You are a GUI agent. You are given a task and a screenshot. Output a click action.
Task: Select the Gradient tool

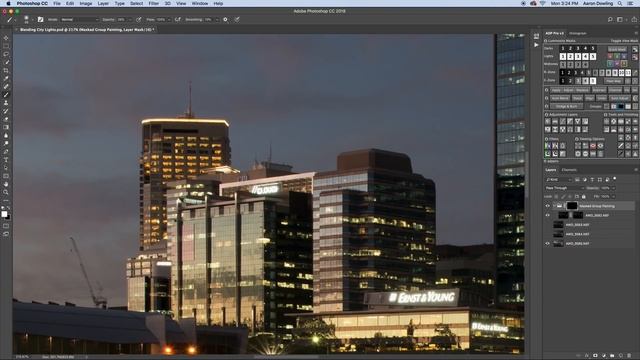click(6, 127)
